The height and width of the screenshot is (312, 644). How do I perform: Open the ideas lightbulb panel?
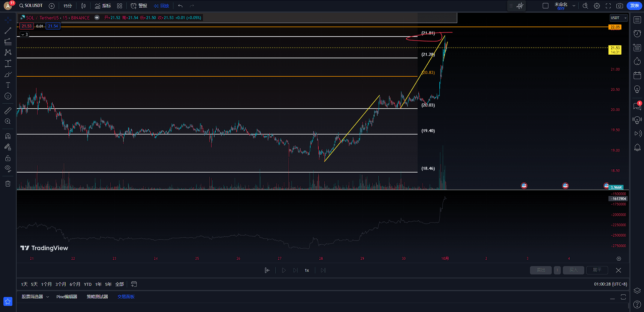click(637, 89)
